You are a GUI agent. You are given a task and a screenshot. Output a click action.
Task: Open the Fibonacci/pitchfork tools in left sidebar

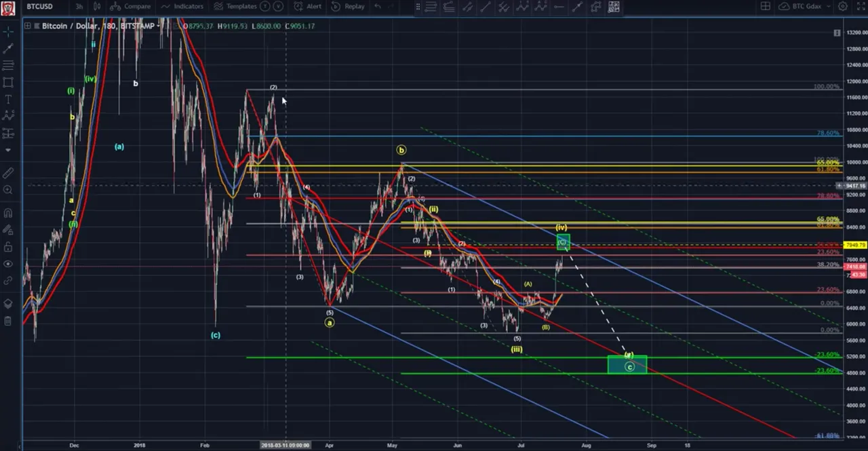pos(8,66)
